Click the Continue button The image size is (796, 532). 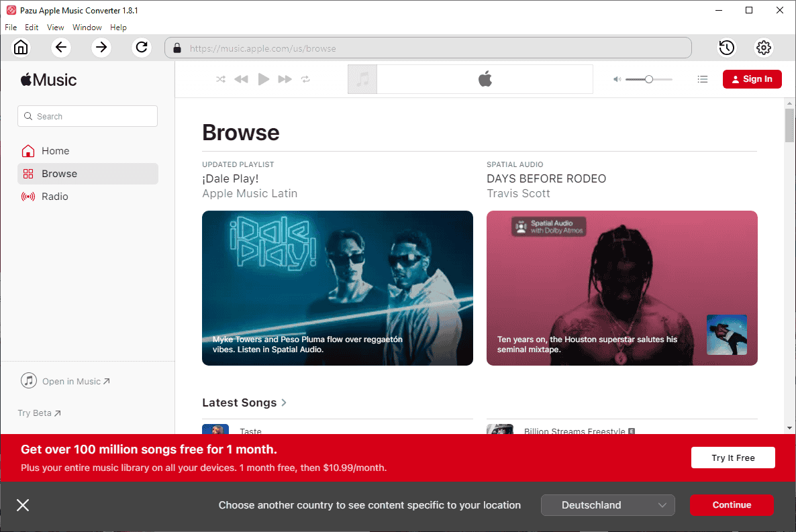point(732,505)
